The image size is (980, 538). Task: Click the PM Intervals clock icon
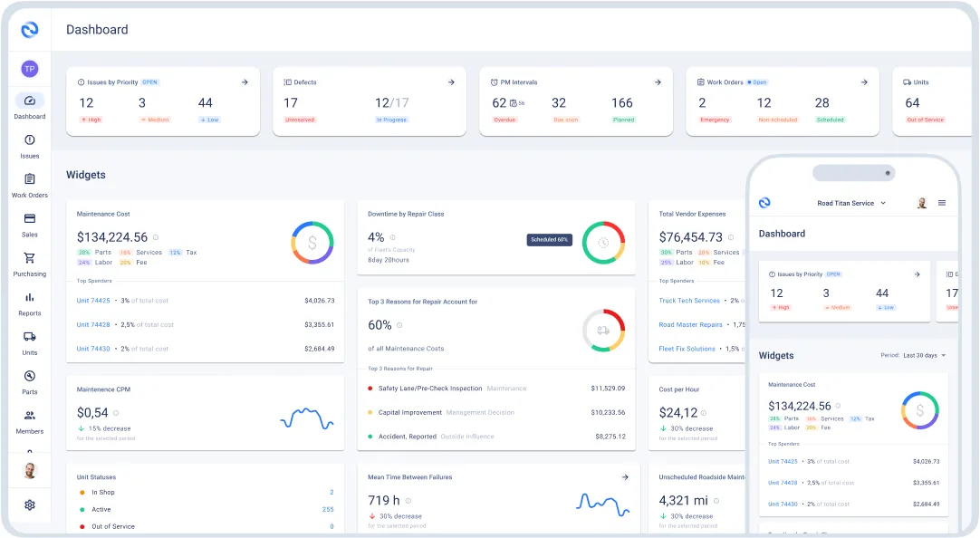point(494,82)
